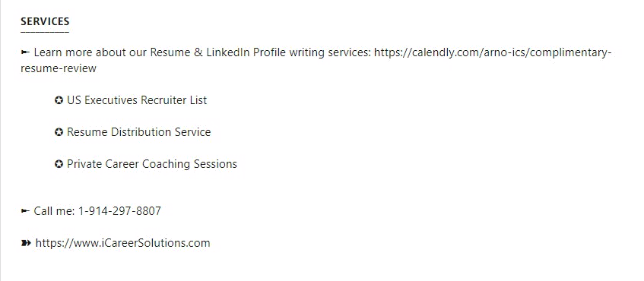Select Private Career Coaching Sessions item

pyautogui.click(x=152, y=164)
